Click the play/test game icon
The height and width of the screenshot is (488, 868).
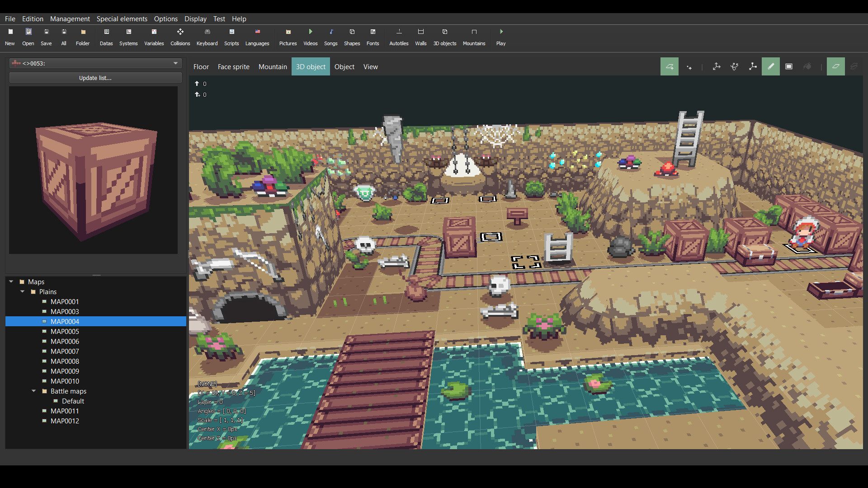(501, 32)
